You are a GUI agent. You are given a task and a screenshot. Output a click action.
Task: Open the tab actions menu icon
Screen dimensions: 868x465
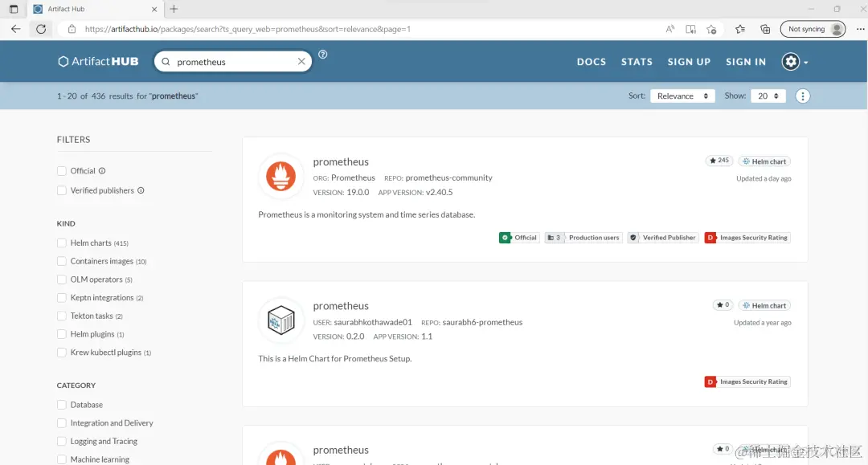14,9
